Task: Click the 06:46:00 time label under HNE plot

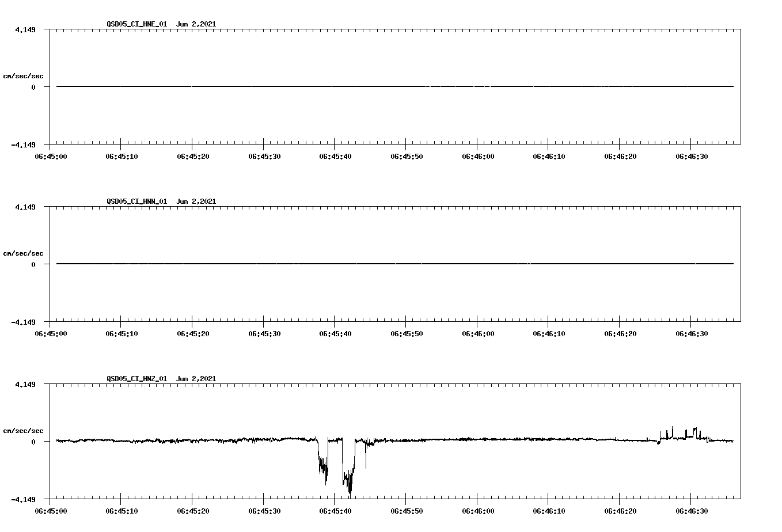Action: 478,157
